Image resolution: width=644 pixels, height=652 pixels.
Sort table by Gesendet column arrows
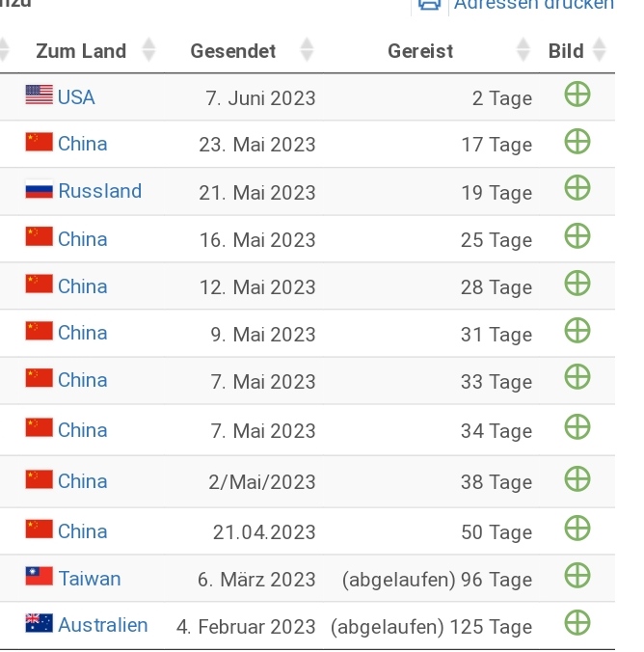pos(307,50)
